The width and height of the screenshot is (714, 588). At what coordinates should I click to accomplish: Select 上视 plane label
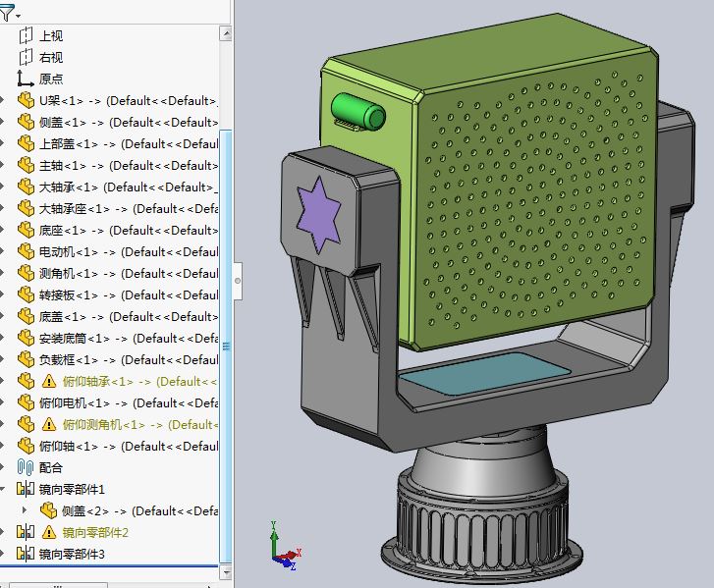tap(51, 36)
